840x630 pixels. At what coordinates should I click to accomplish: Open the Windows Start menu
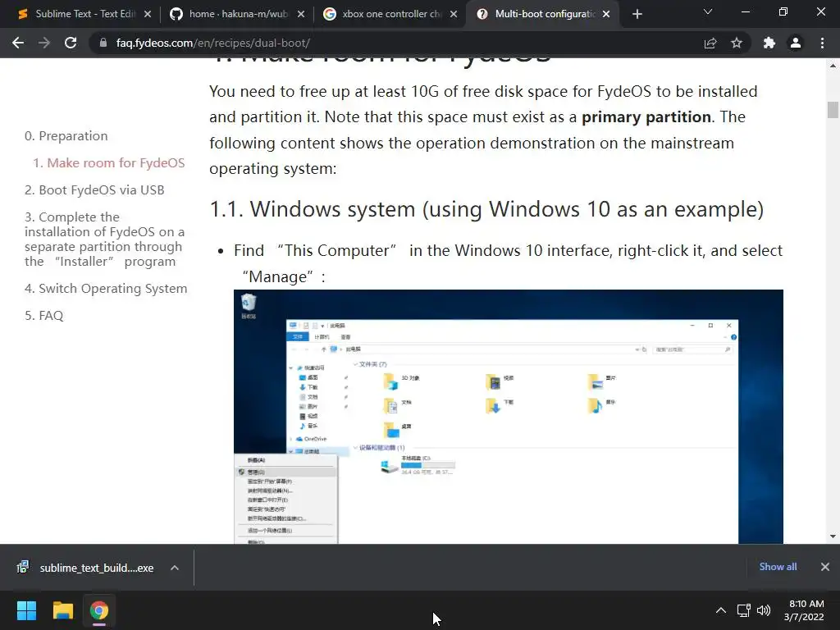(x=26, y=610)
